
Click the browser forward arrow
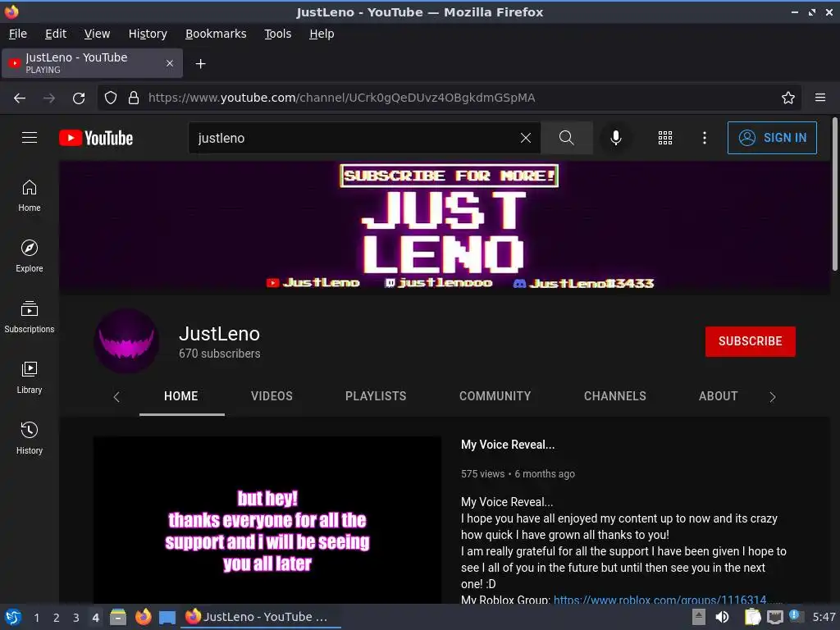click(49, 98)
